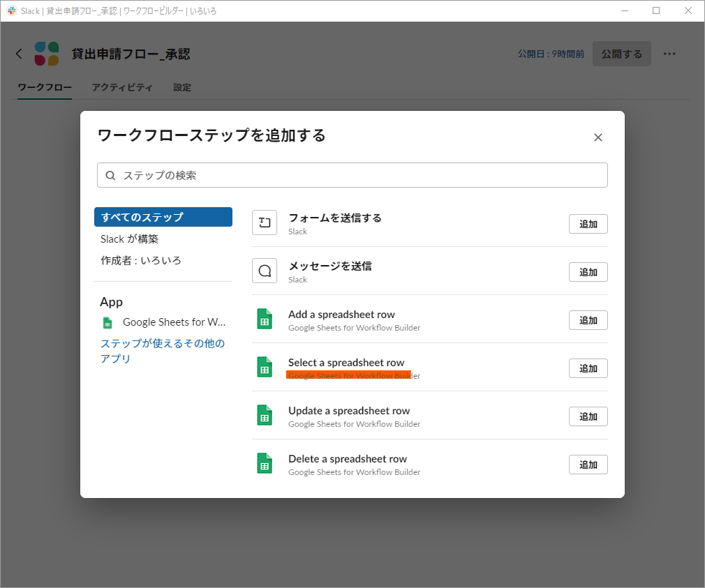705x588 pixels.
Task: Click the Slack icon in the title bar
Action: tap(12, 10)
